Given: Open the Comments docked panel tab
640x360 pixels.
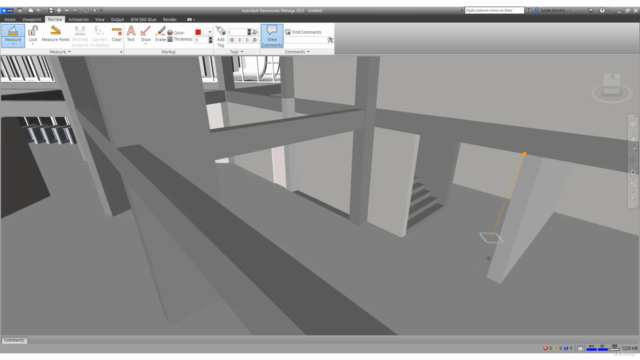Looking at the screenshot, I should click(14, 340).
